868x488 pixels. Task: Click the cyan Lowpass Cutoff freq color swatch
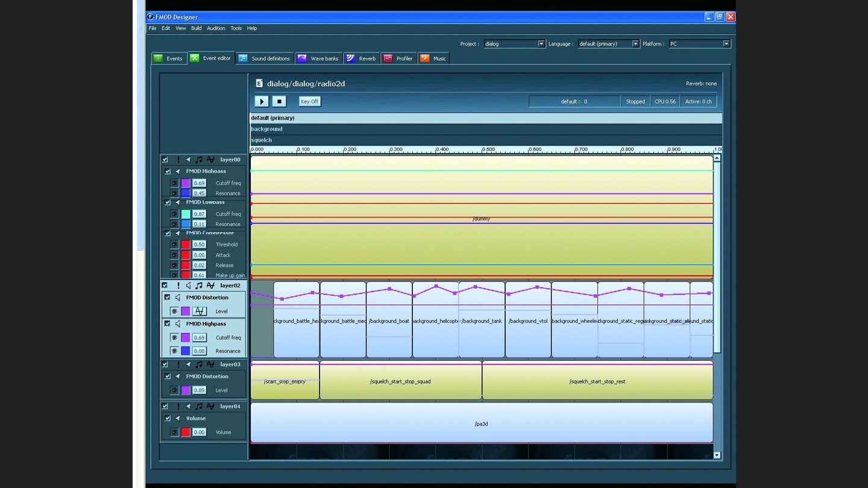pos(186,214)
